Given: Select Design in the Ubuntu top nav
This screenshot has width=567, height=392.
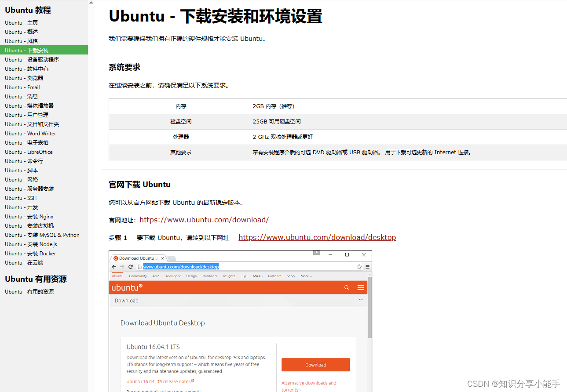Looking at the screenshot, I should [191, 276].
